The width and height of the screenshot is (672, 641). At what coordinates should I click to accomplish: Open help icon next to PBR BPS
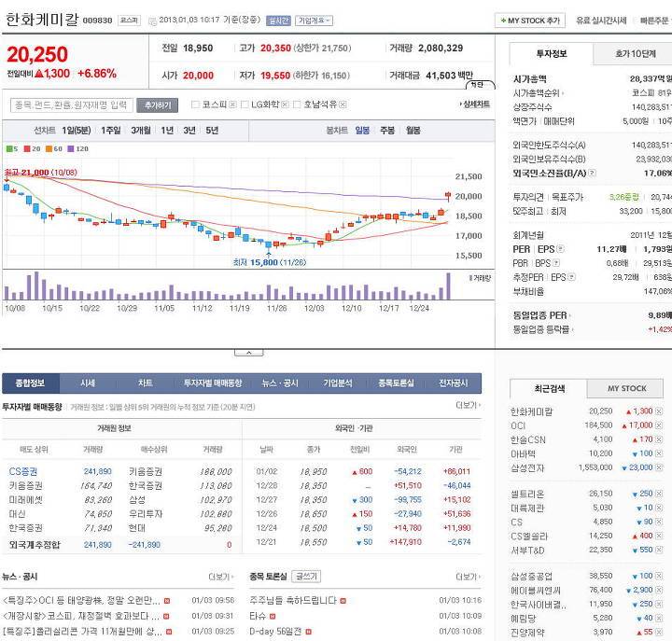tap(556, 263)
